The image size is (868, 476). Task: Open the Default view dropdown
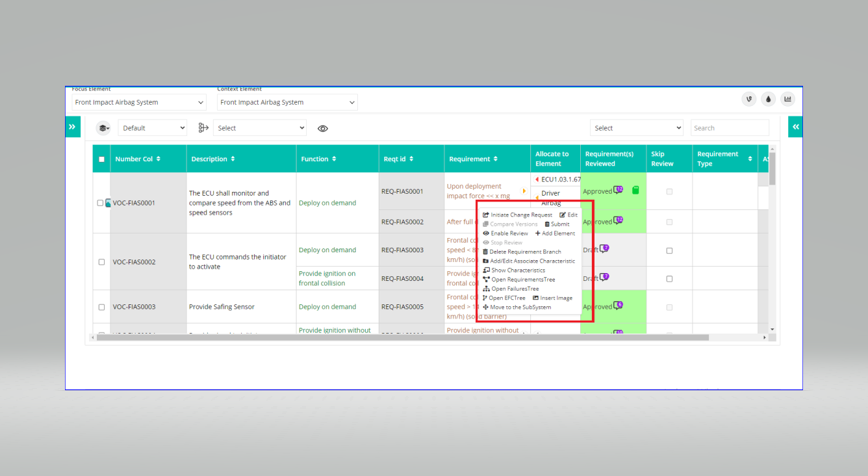[x=152, y=128]
